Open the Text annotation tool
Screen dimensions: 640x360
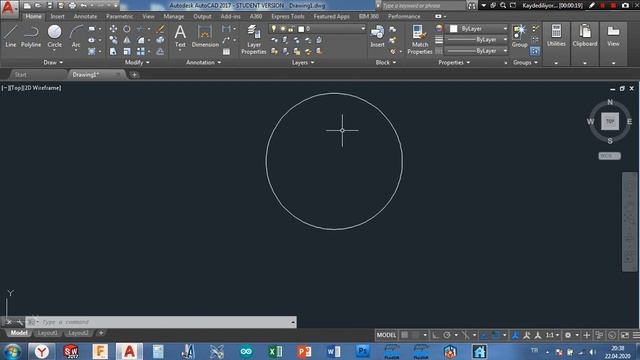pos(180,36)
